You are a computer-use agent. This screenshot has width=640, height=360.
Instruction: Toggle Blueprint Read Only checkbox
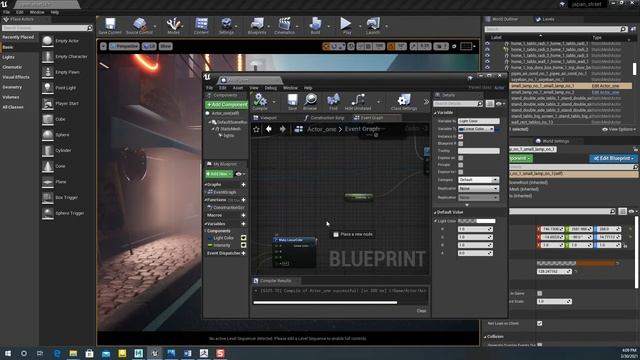point(461,144)
